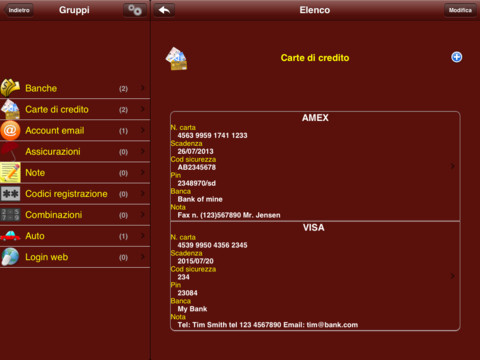Click the Auto count (1)

pyautogui.click(x=123, y=236)
